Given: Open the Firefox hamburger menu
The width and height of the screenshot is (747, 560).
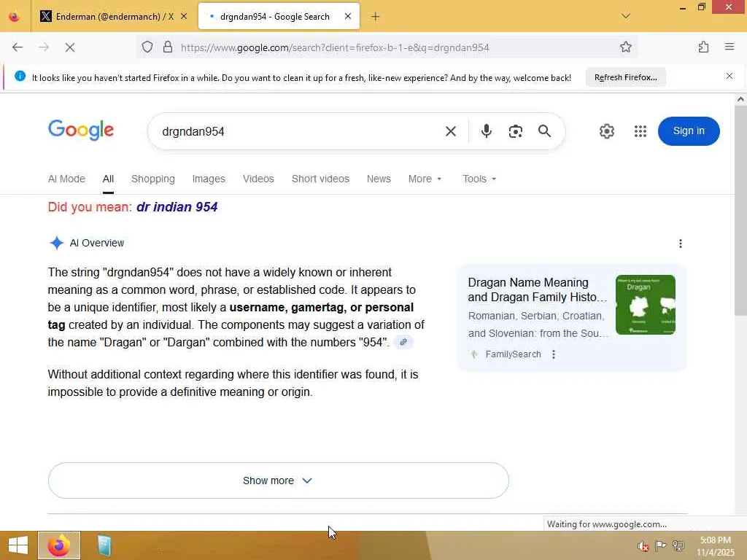Looking at the screenshot, I should (729, 47).
